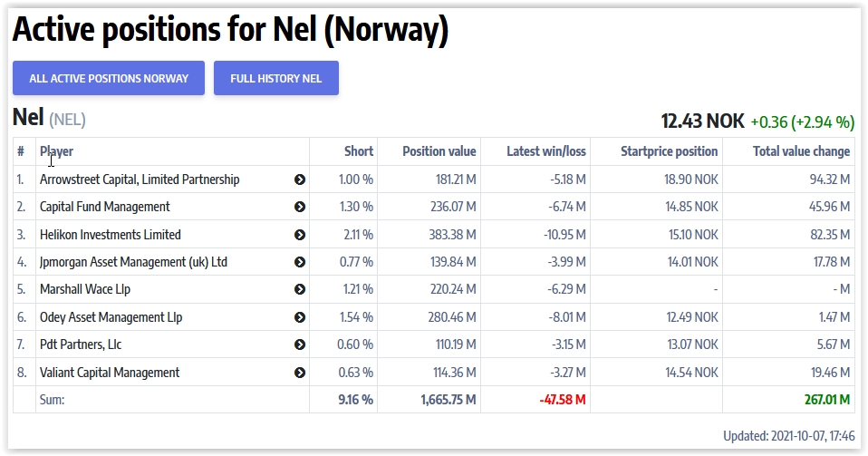The height and width of the screenshot is (456, 868).
Task: Sort table by Short column header
Action: [x=359, y=151]
